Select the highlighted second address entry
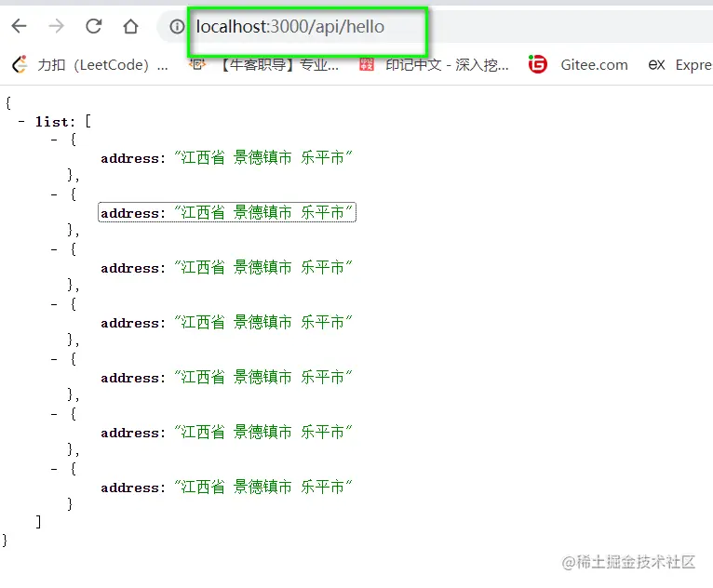Viewport: 713px width, 588px height. pyautogui.click(x=227, y=213)
